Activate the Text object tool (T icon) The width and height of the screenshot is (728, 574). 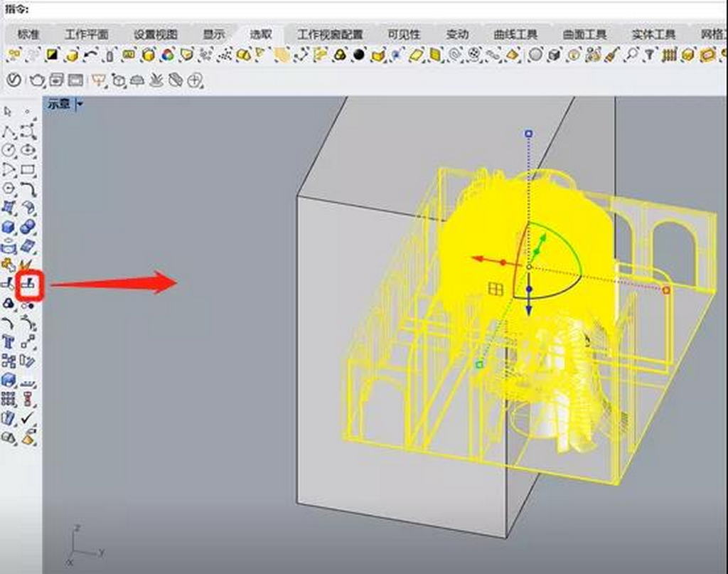point(9,341)
